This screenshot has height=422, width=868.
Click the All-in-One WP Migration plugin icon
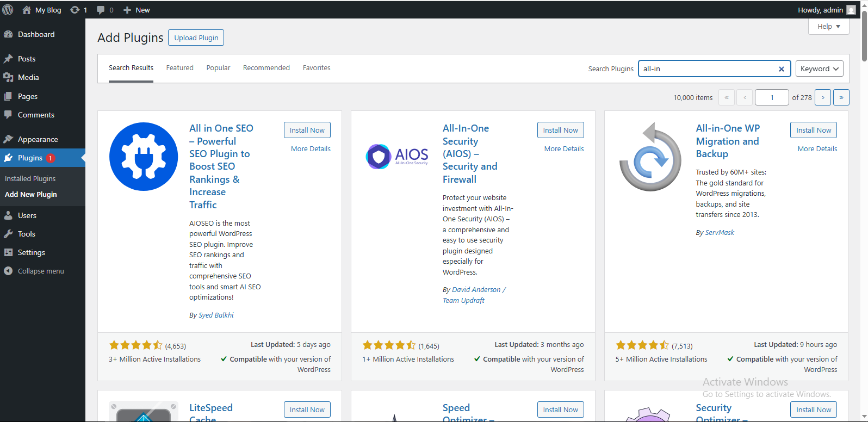(x=650, y=157)
